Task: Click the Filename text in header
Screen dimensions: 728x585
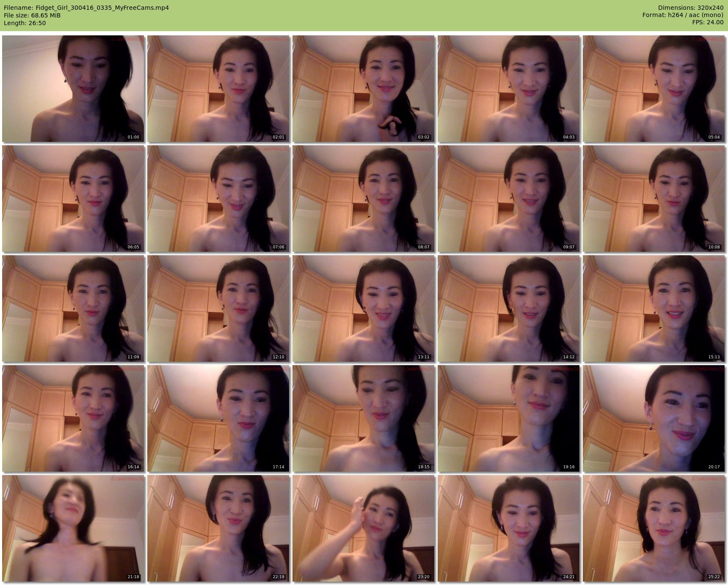Action: [x=86, y=8]
